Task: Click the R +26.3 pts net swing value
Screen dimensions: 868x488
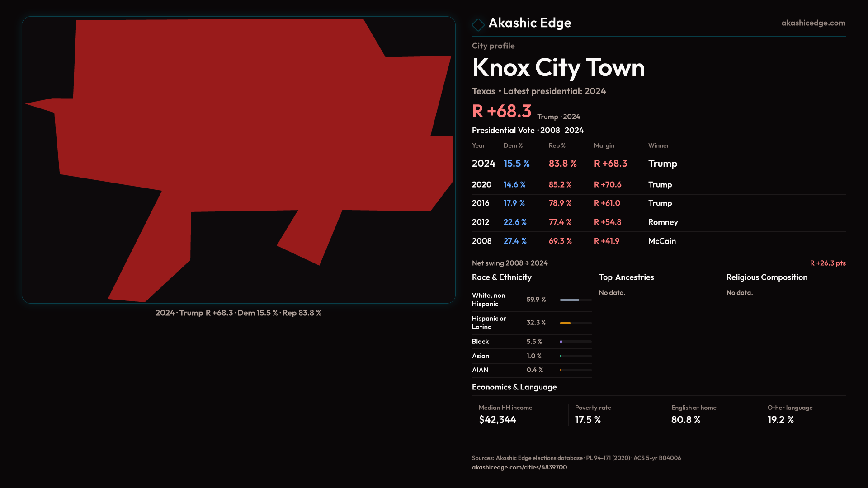Action: (x=827, y=263)
